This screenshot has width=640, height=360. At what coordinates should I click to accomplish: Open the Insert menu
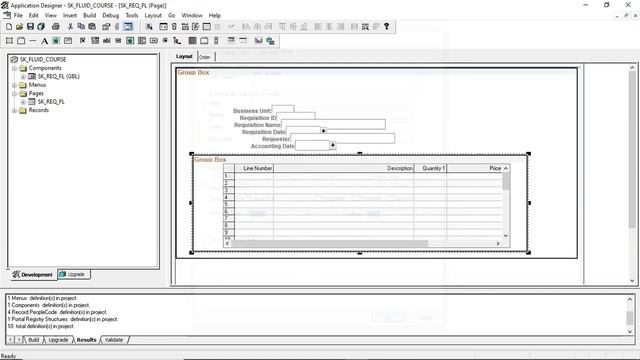coord(70,16)
